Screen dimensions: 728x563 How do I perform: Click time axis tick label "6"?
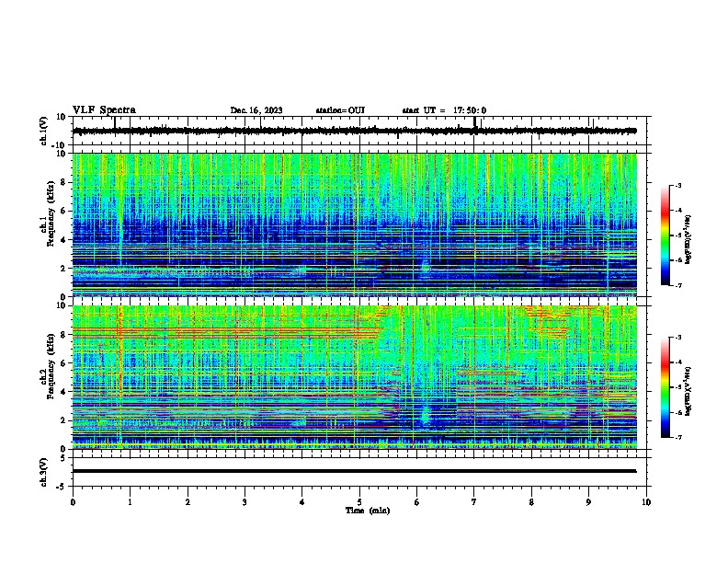(x=417, y=502)
